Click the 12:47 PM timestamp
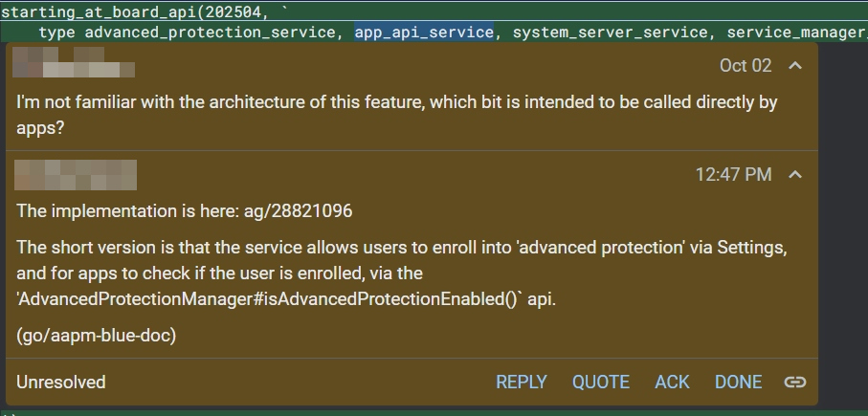868x416 pixels. point(732,174)
